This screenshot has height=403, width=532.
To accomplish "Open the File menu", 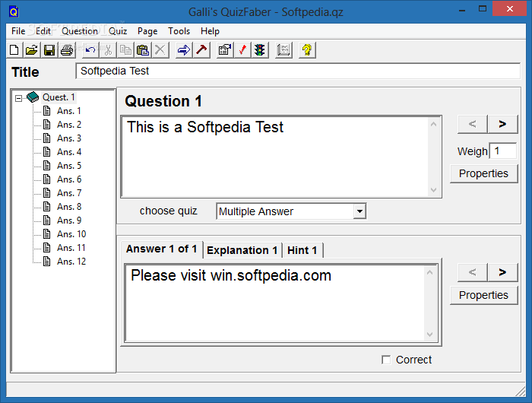I will point(18,31).
